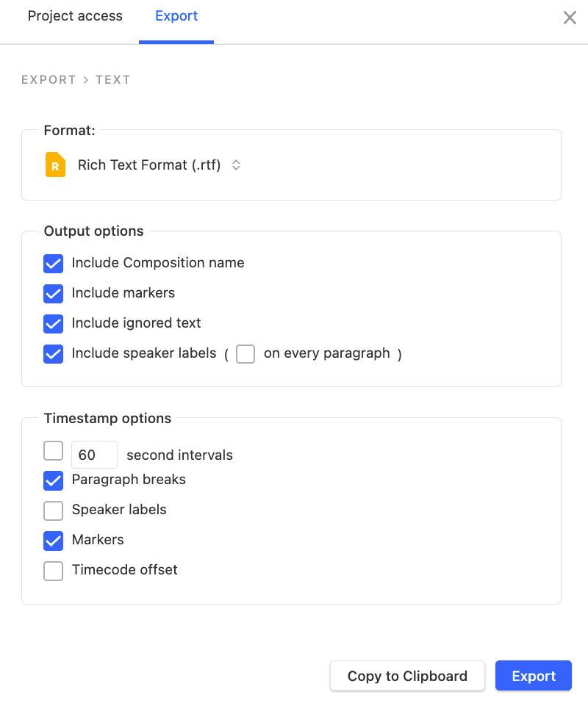Uncheck Include speaker labels
Screen dimensions: 588x703
(x=54, y=354)
